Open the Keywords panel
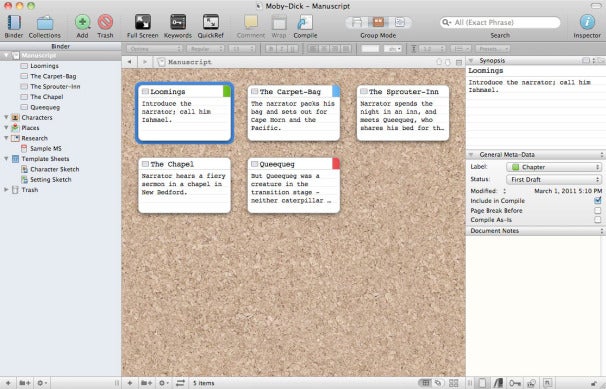Screen dimensions: 606x389 pyautogui.click(x=178, y=22)
